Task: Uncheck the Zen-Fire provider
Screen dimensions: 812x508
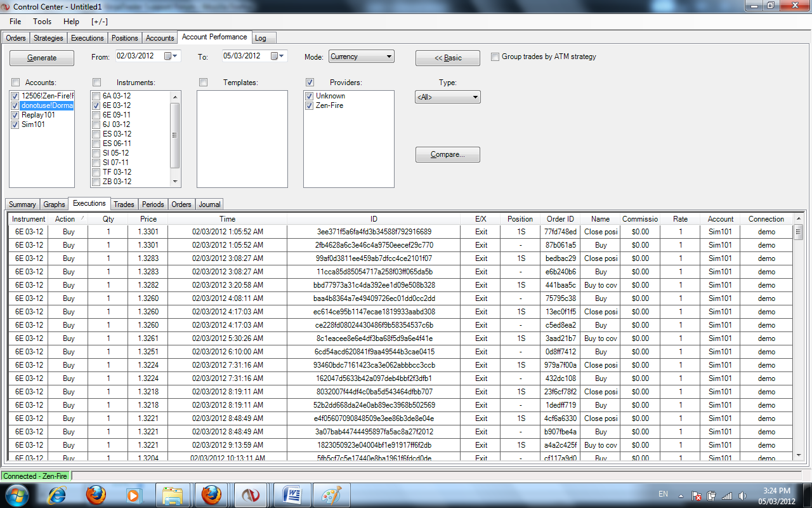Action: pos(310,105)
